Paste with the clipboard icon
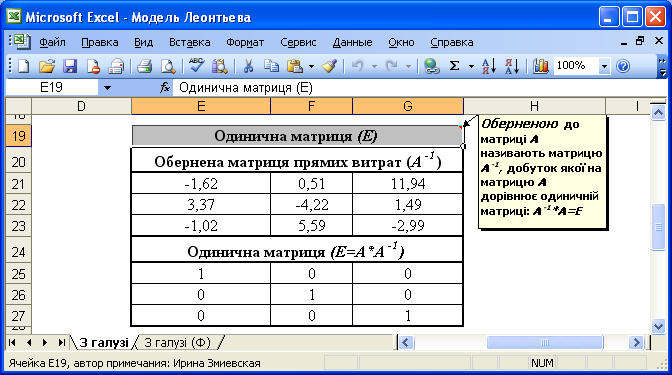 295,66
